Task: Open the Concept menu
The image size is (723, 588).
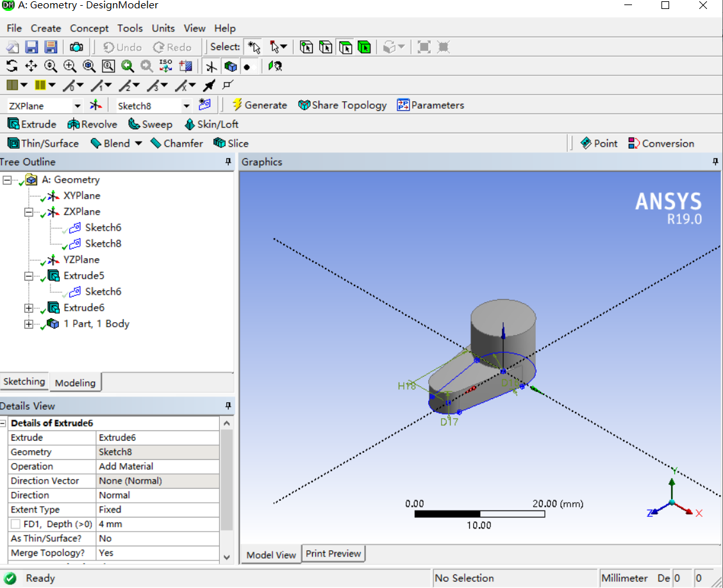Action: pos(89,29)
